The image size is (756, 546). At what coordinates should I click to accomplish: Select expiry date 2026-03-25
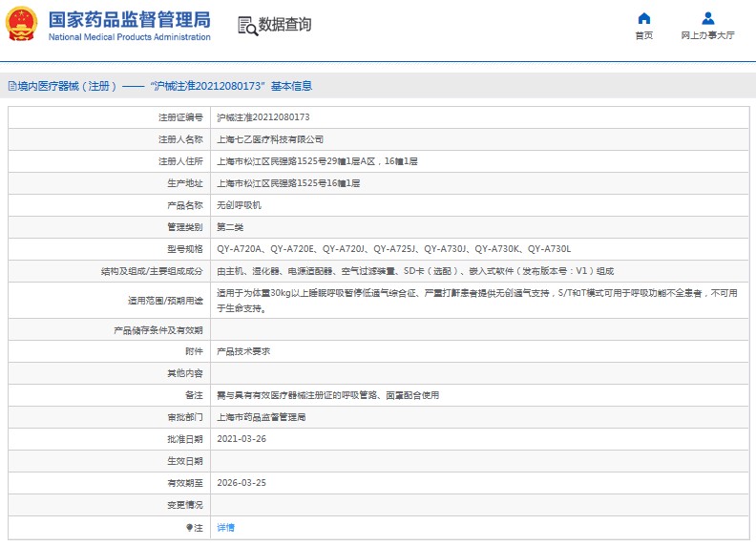click(241, 483)
